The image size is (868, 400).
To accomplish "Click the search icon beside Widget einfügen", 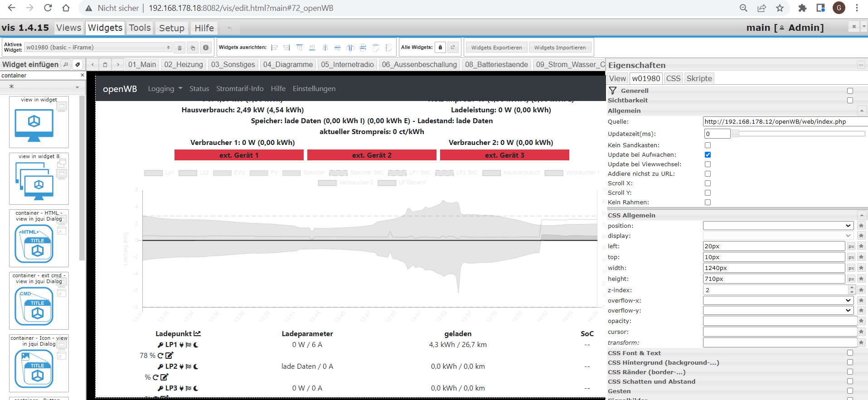I will pos(66,65).
